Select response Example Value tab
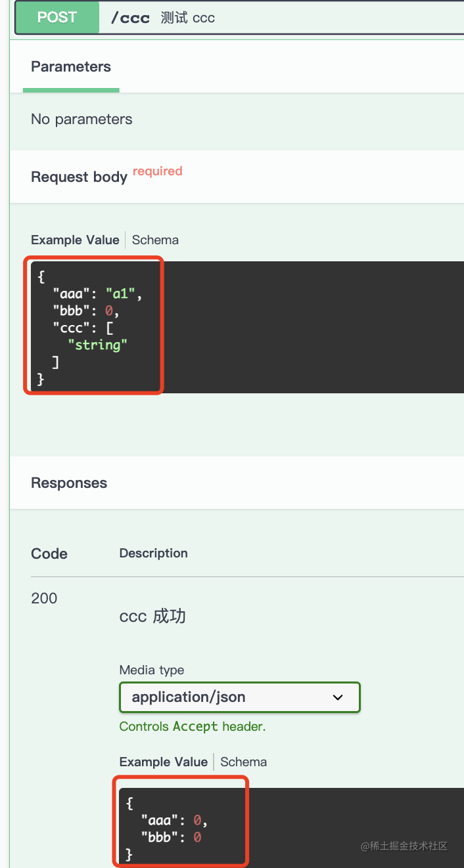 pyautogui.click(x=163, y=762)
